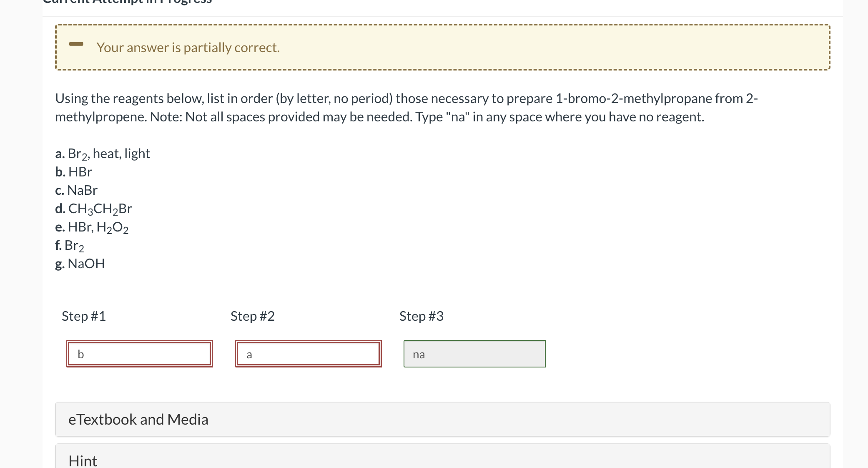
Task: Click reagent option 'g. NaOH'
Action: coord(80,264)
